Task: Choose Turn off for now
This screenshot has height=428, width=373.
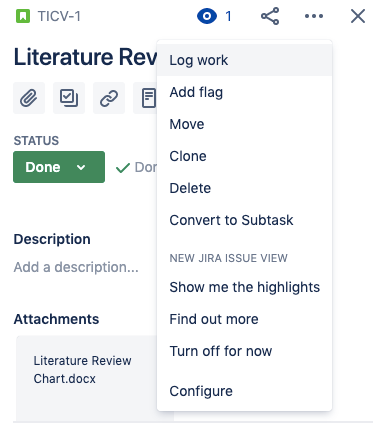Action: pos(244,351)
